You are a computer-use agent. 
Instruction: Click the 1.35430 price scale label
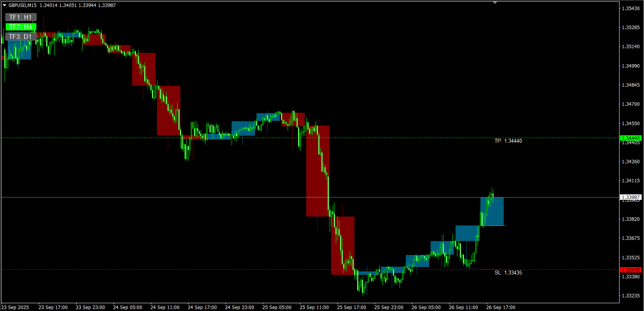pyautogui.click(x=630, y=8)
